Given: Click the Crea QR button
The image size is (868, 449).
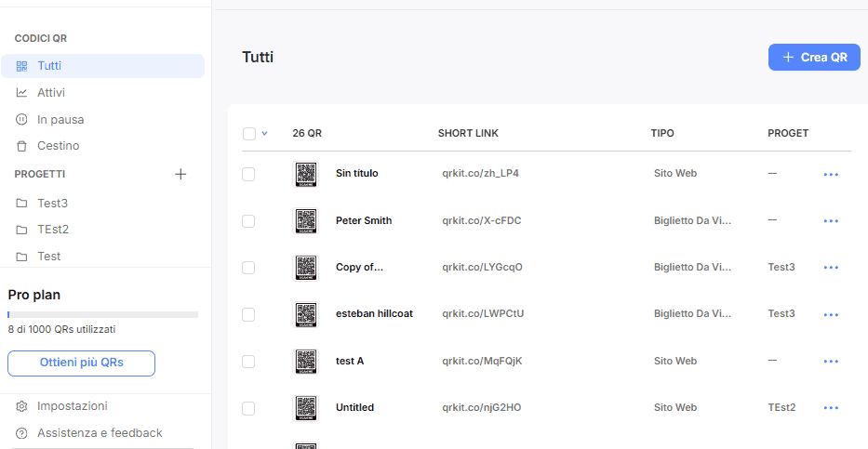Looking at the screenshot, I should (x=814, y=58).
